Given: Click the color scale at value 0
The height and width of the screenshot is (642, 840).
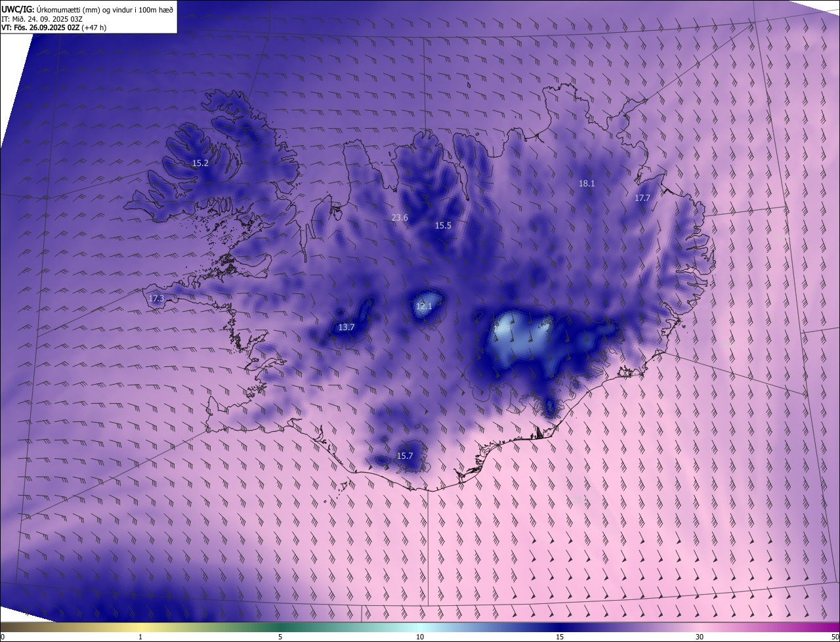Looking at the screenshot, I should (x=3, y=637).
